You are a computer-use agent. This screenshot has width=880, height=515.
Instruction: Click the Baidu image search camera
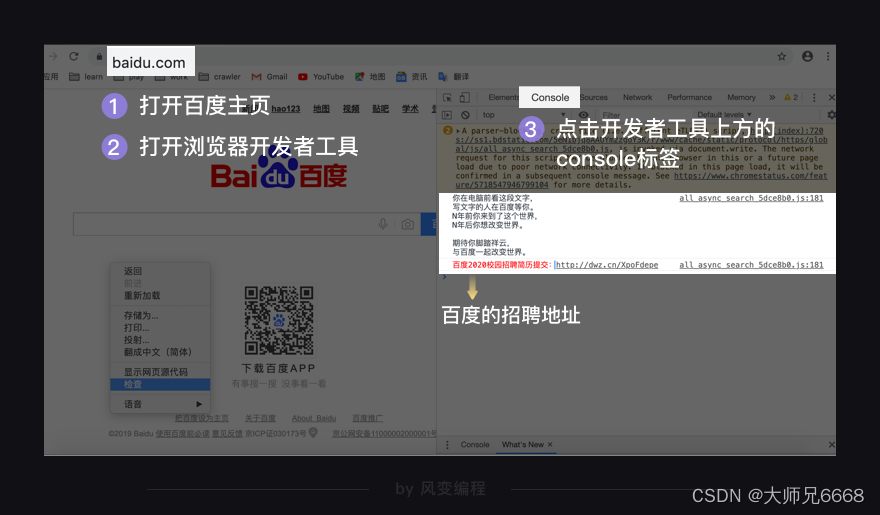[408, 224]
